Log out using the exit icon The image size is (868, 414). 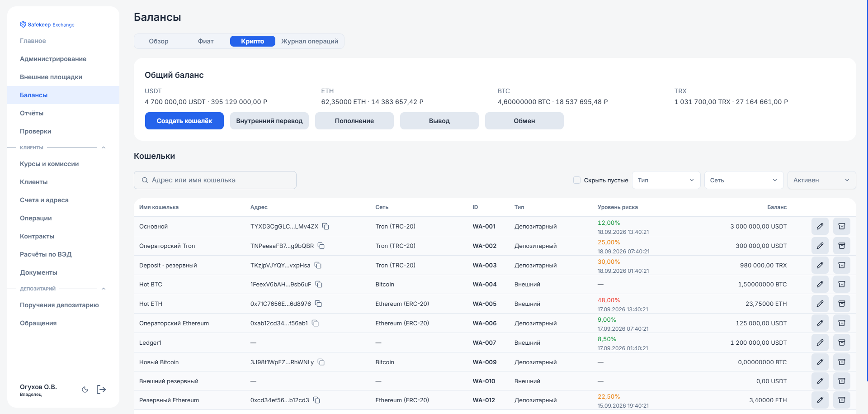[101, 390]
